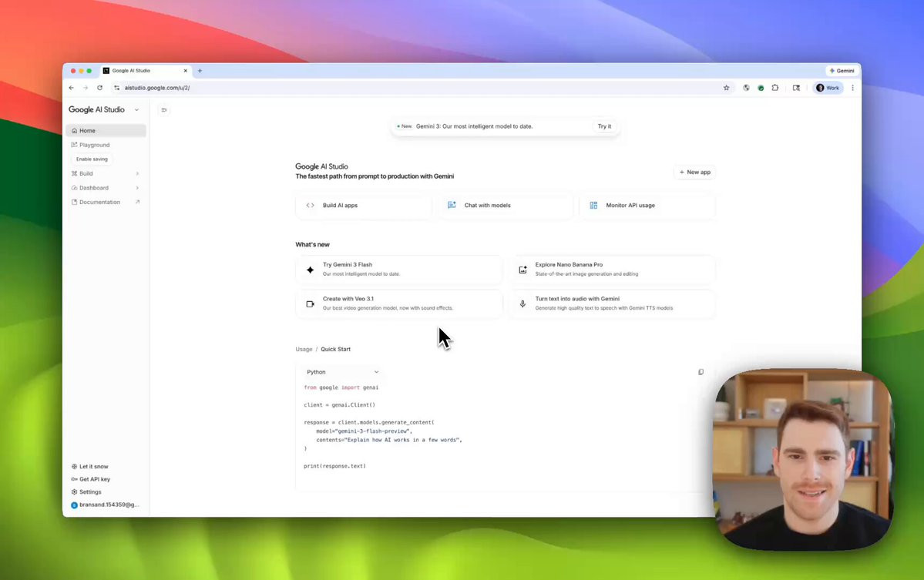924x580 pixels.
Task: Open Dashboard in the sidebar
Action: coord(106,188)
